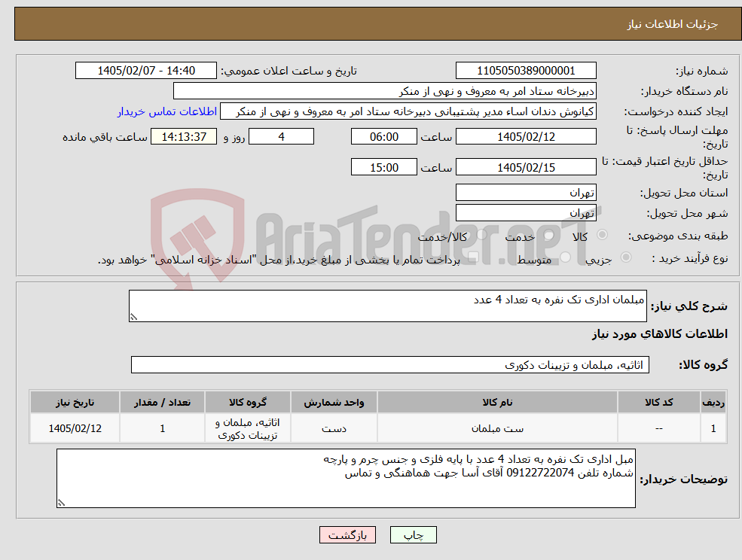
Task: Click the توضیحات خریدار label
Action: pyautogui.click(x=684, y=479)
